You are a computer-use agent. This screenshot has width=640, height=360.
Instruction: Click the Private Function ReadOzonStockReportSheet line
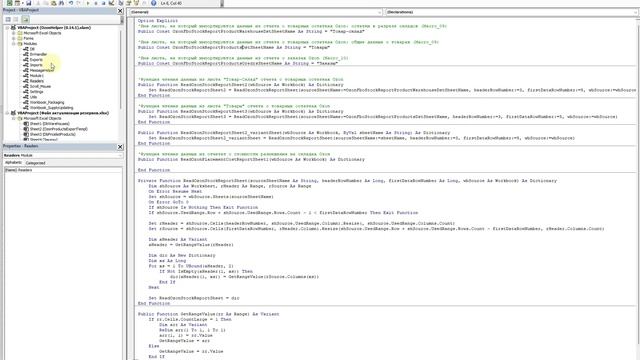[347, 180]
